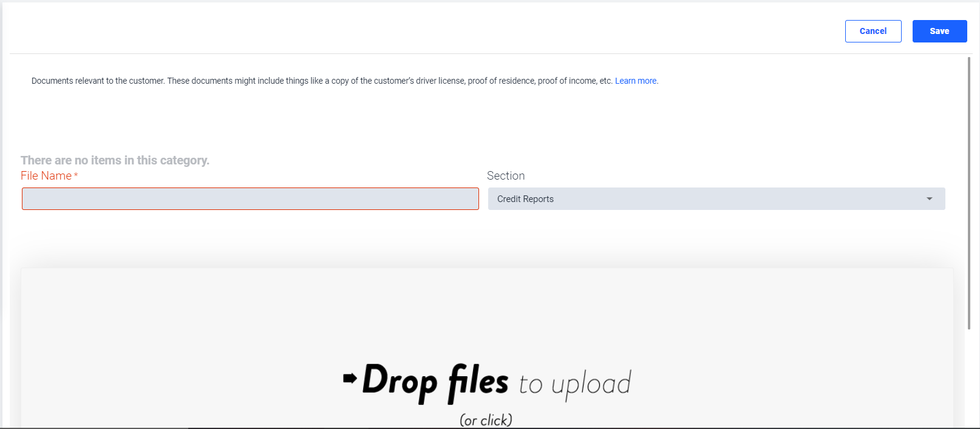
Task: Click the vertical scrollbar thumb
Action: tap(969, 193)
